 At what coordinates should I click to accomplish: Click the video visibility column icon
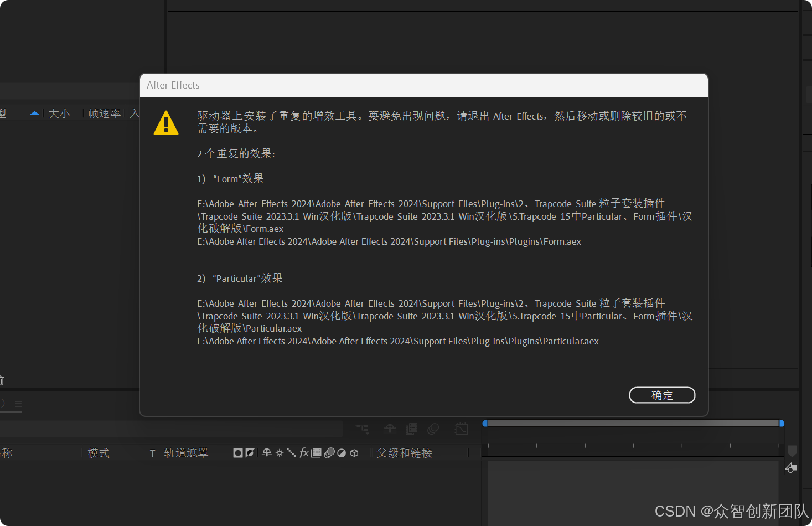238,453
